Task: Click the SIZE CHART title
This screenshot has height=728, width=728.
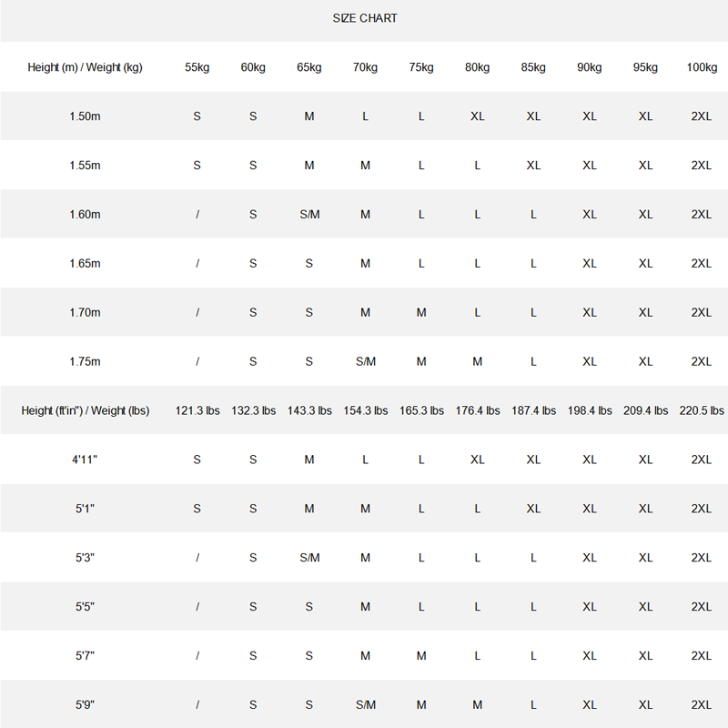Action: tap(365, 18)
